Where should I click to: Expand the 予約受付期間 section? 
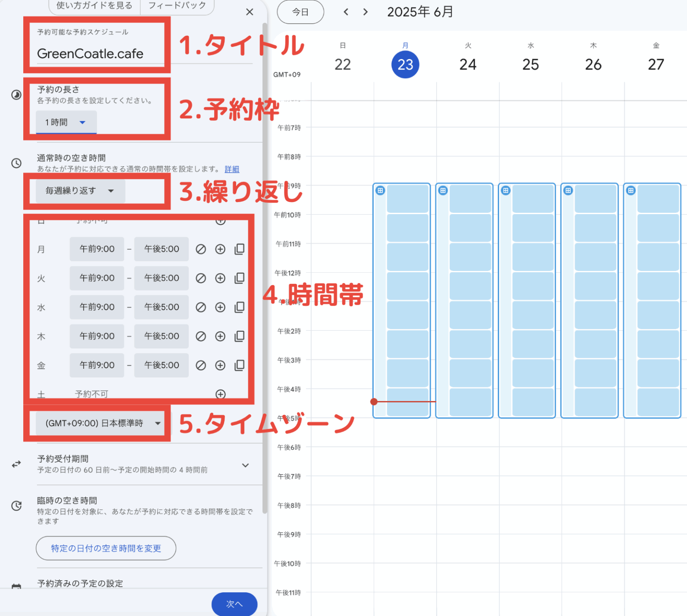[245, 465]
